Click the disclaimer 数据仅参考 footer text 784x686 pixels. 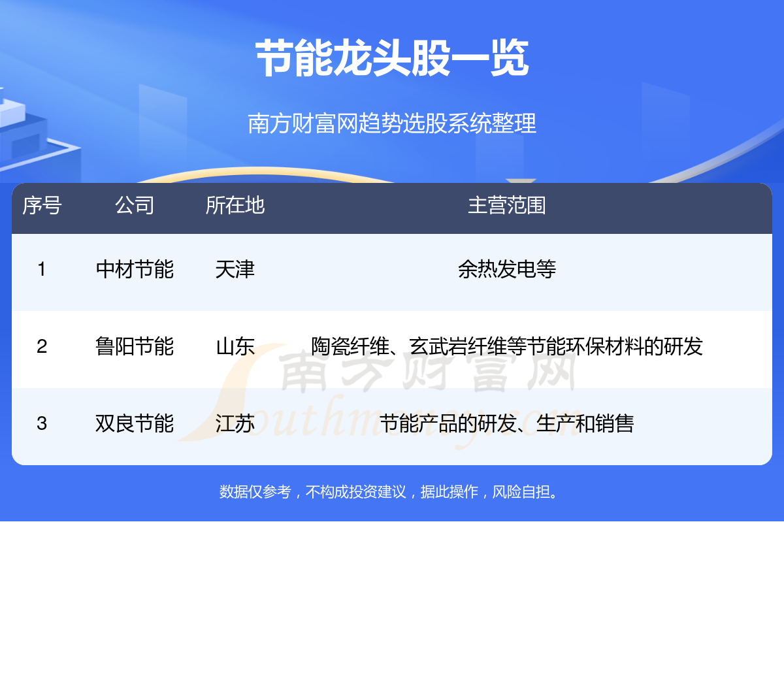point(389,491)
